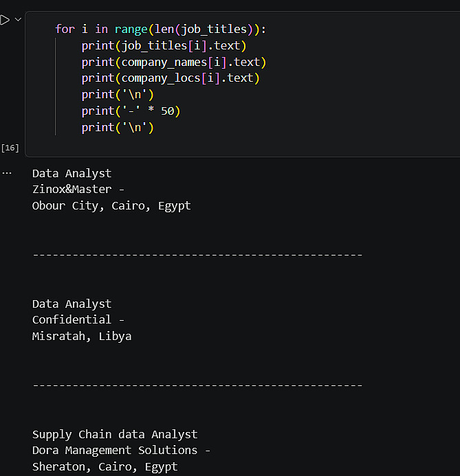Place cursor on the for loop line

click(160, 29)
